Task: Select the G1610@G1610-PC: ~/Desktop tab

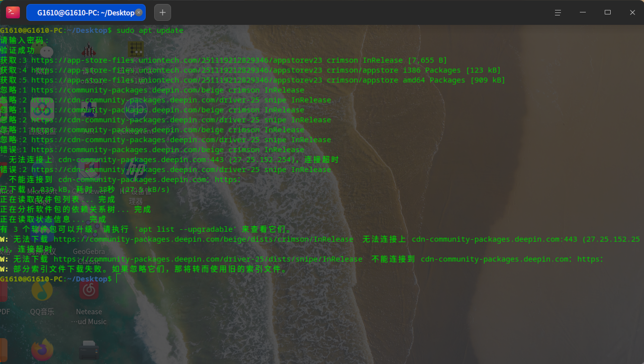Action: click(x=86, y=12)
